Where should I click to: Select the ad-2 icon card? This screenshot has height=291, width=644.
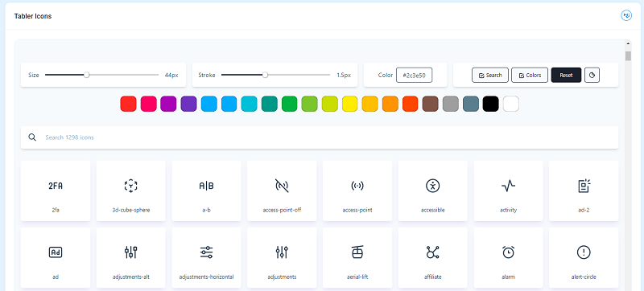click(x=584, y=191)
